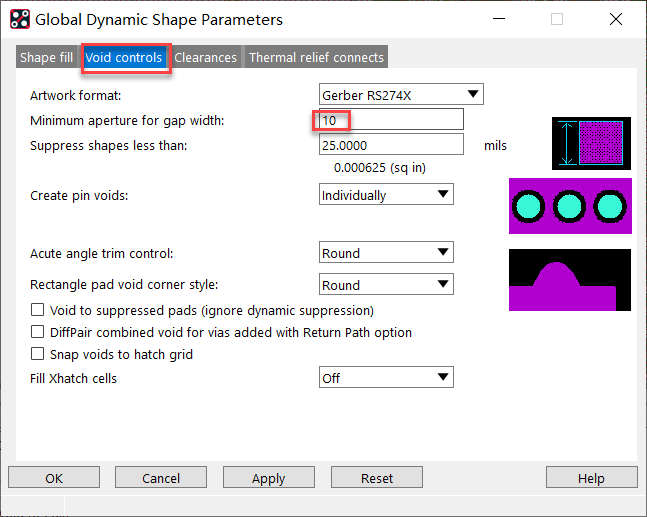The image size is (647, 517).
Task: Click the Allegro app icon in title bar
Action: [x=19, y=19]
